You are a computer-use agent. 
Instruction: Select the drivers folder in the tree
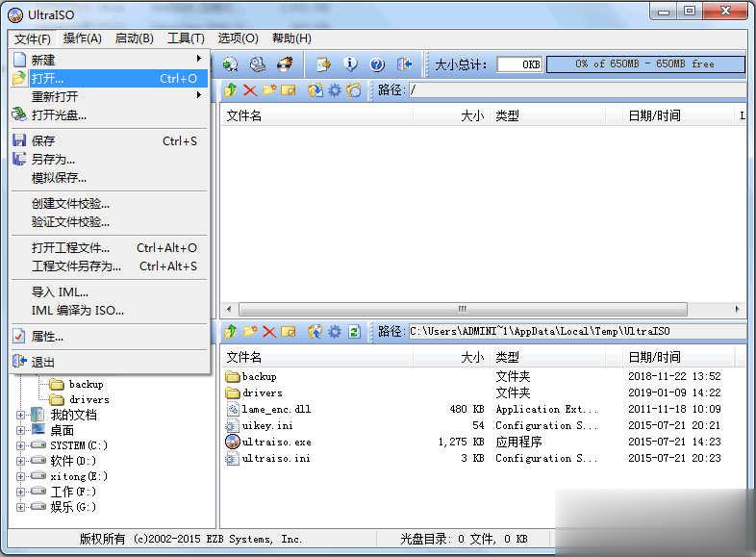point(89,399)
